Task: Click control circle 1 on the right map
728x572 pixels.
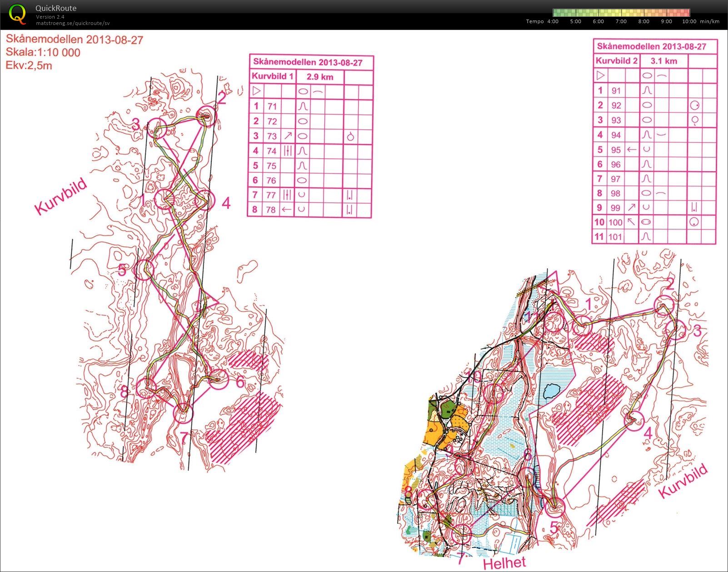Action: point(583,325)
